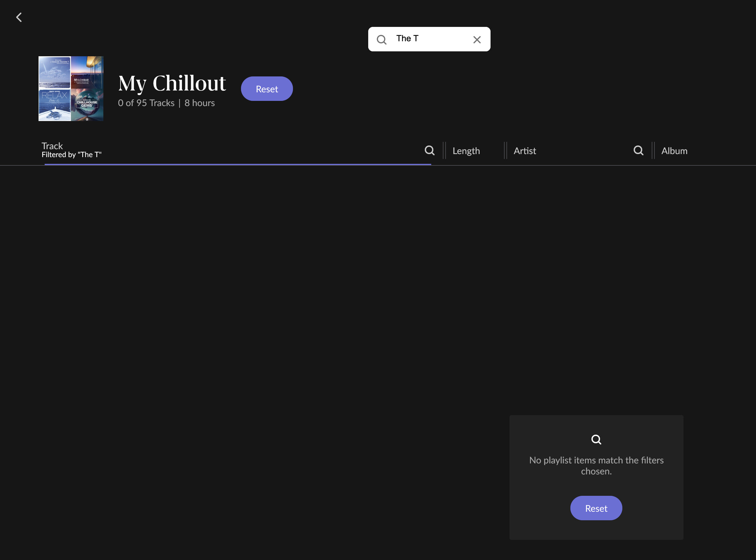The height and width of the screenshot is (560, 756).
Task: Open the My Chillout playlist cover collage
Action: coord(71,88)
